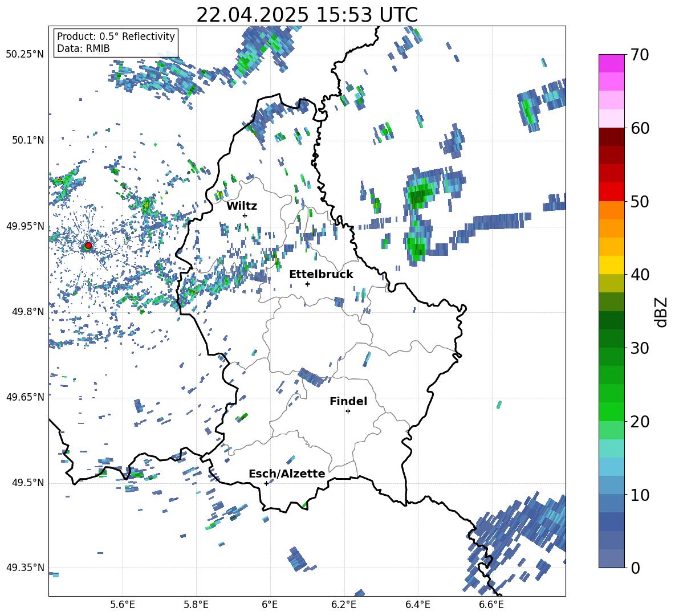This screenshot has height=616, width=675.
Task: Click the colorbar tick label 50
Action: pos(640,201)
